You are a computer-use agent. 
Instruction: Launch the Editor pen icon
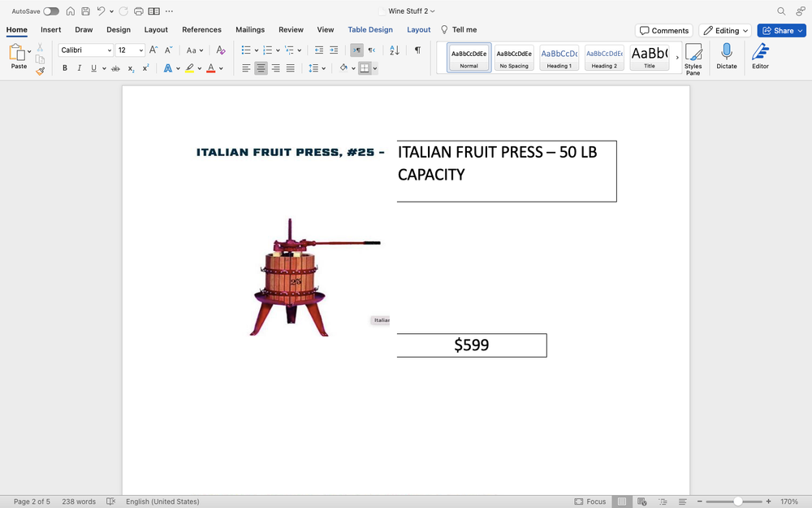pyautogui.click(x=760, y=56)
